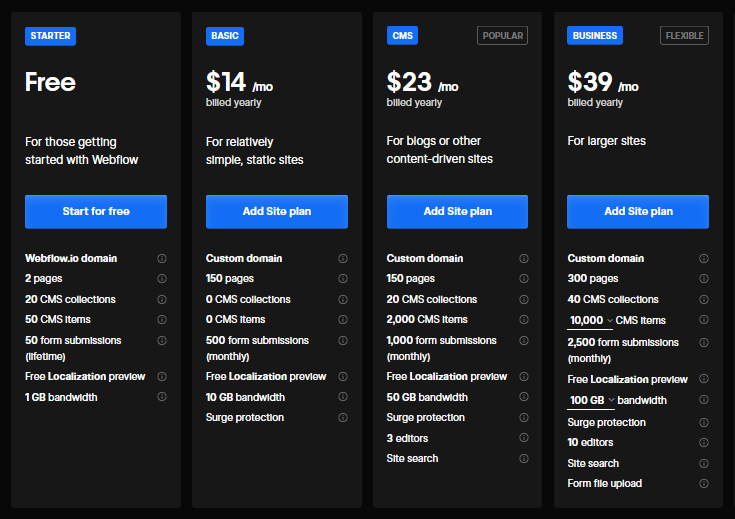Click the $14 /mo price
The width and height of the screenshot is (735, 519).
coord(239,82)
